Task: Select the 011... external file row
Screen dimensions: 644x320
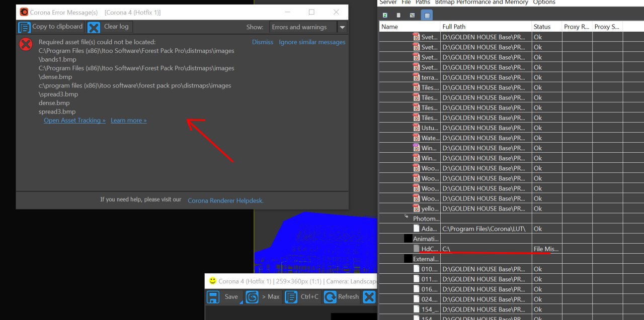Action: pos(511,279)
